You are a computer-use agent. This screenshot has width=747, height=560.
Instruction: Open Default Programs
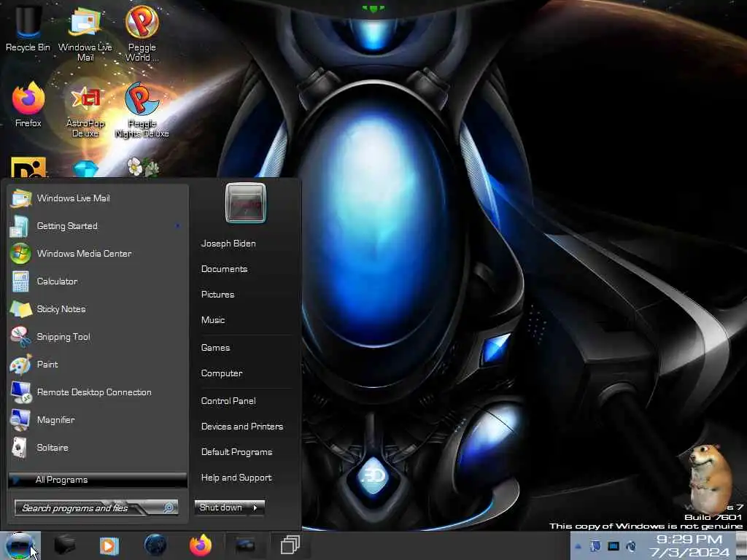236,452
